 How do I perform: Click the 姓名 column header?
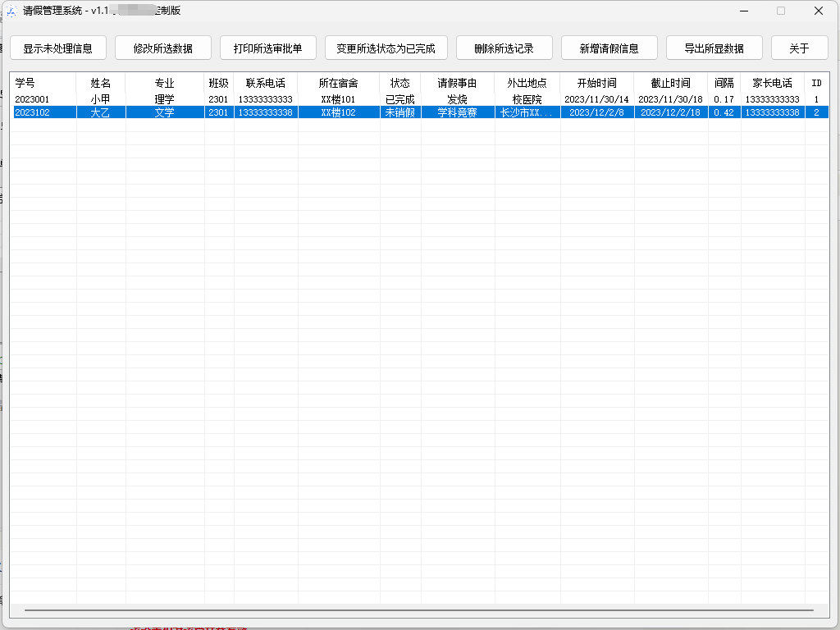click(101, 84)
